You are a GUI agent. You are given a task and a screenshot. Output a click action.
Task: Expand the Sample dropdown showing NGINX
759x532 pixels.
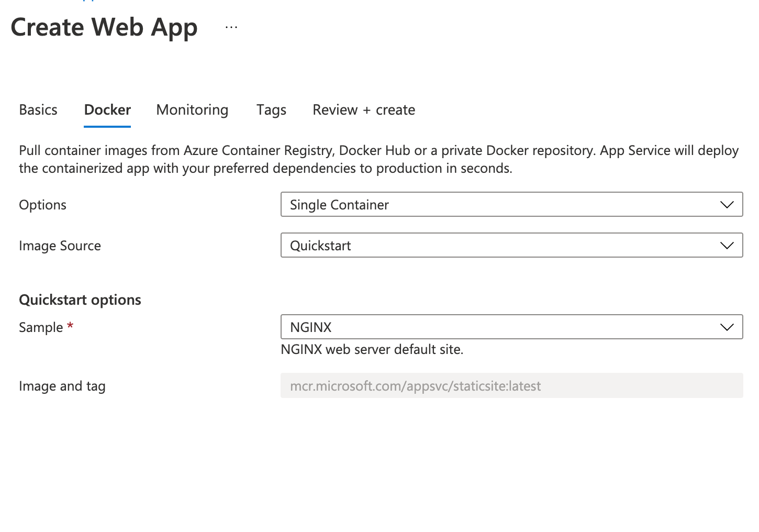(512, 327)
